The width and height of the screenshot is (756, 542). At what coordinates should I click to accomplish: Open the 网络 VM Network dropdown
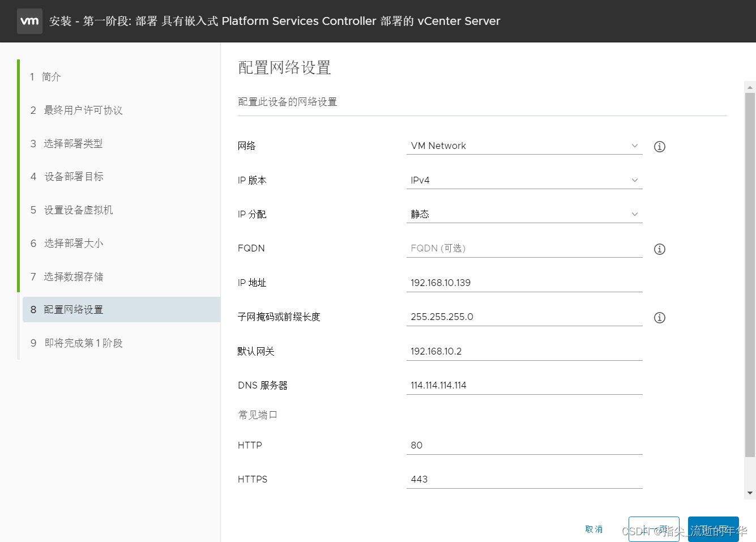coord(524,146)
